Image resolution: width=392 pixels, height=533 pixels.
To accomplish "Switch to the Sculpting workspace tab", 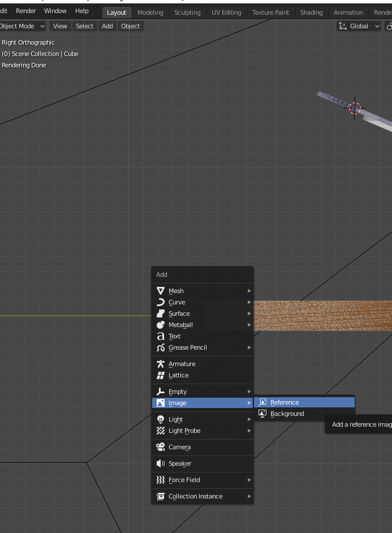I will point(187,12).
